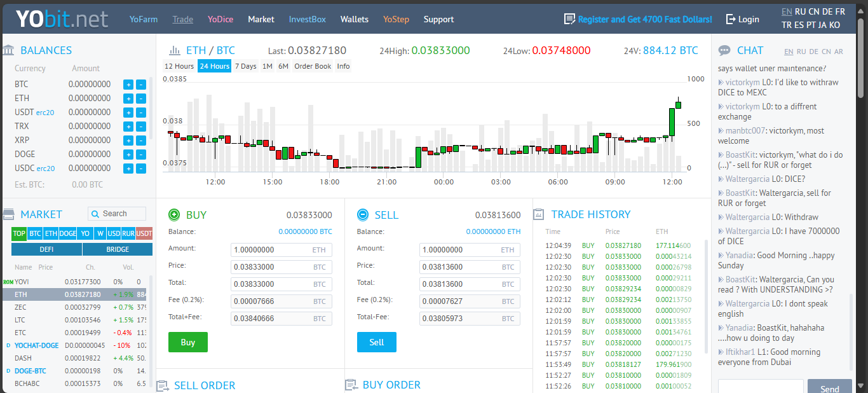Click the green plus BUY icon
Viewport: 868px width, 393px height.
[x=173, y=215]
